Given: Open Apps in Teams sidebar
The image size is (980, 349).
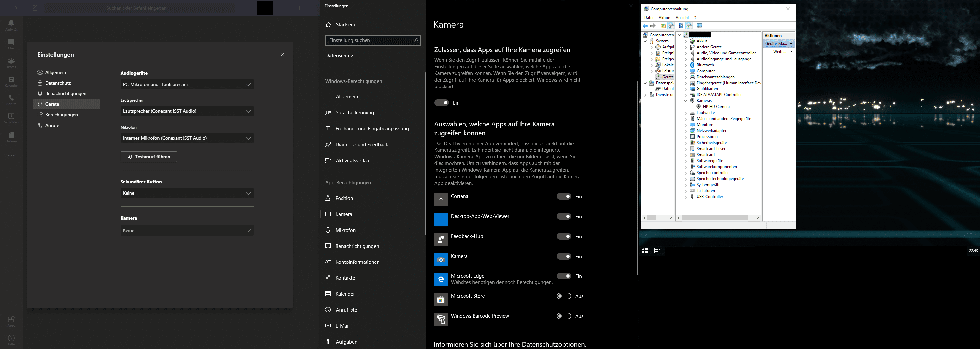Looking at the screenshot, I should click(11, 322).
